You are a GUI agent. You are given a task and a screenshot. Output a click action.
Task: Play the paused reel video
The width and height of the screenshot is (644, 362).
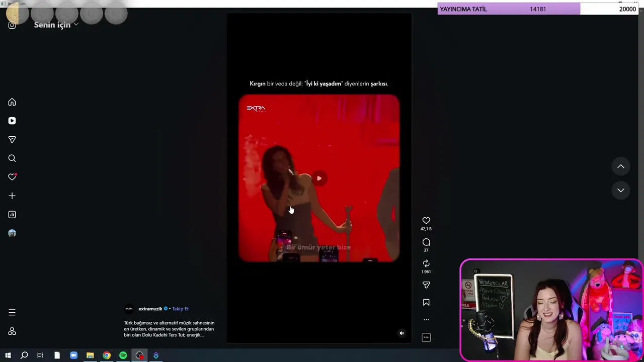(x=319, y=178)
